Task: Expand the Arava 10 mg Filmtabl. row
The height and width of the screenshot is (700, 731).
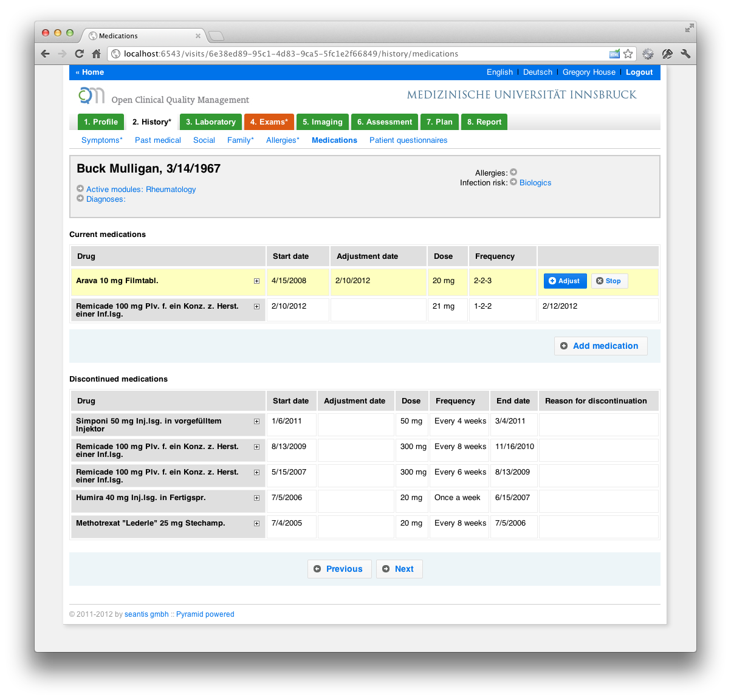Action: pos(256,281)
